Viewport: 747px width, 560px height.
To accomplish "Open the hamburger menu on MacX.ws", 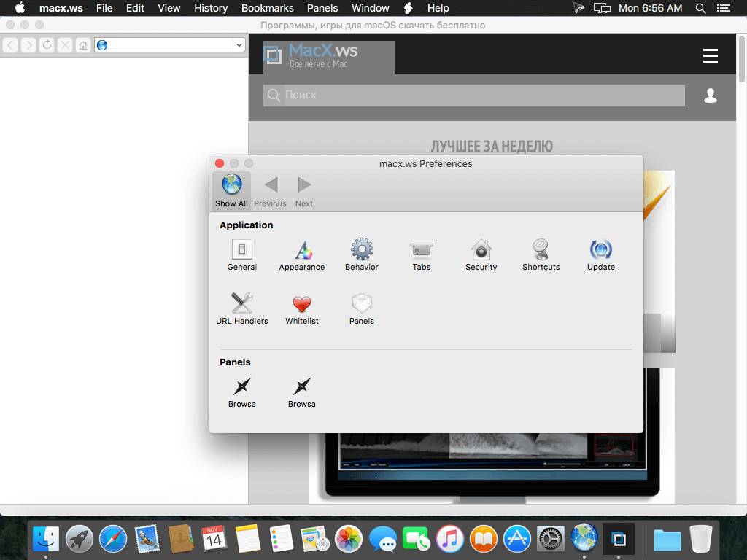I will (x=711, y=55).
